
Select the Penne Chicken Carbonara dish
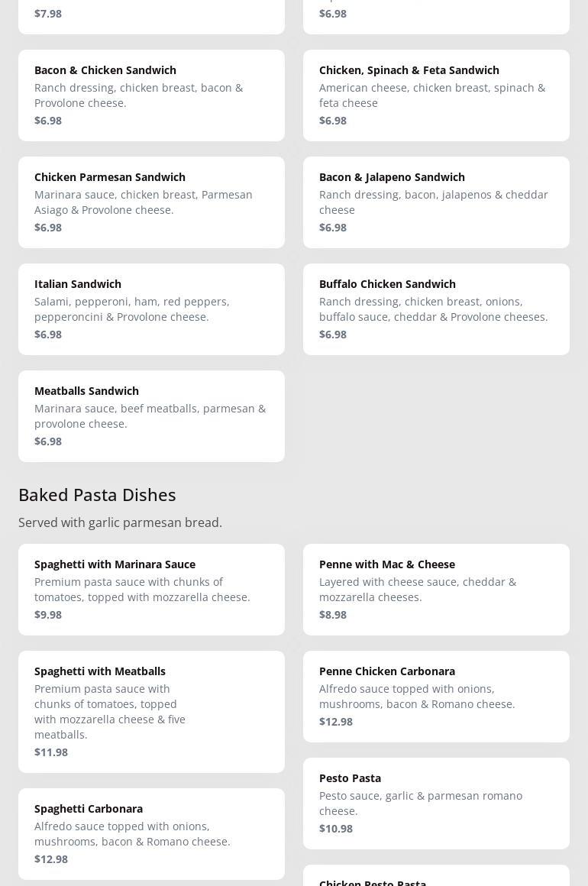tap(436, 696)
